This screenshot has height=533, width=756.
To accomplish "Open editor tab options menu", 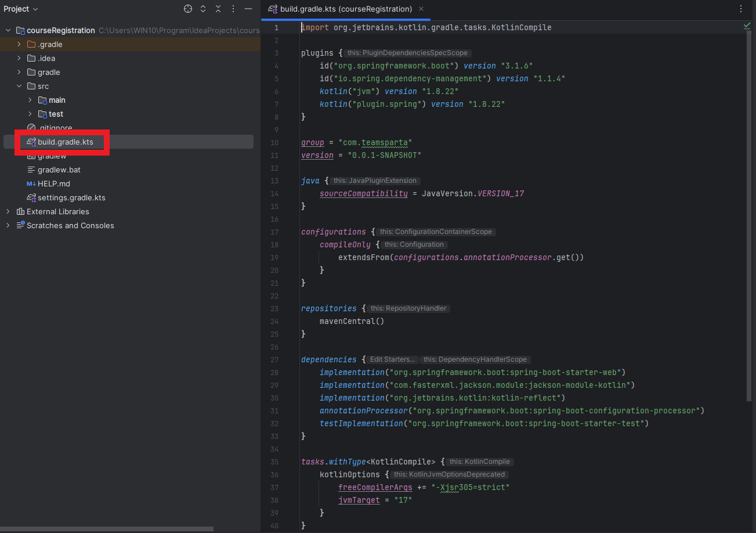I will click(741, 9).
